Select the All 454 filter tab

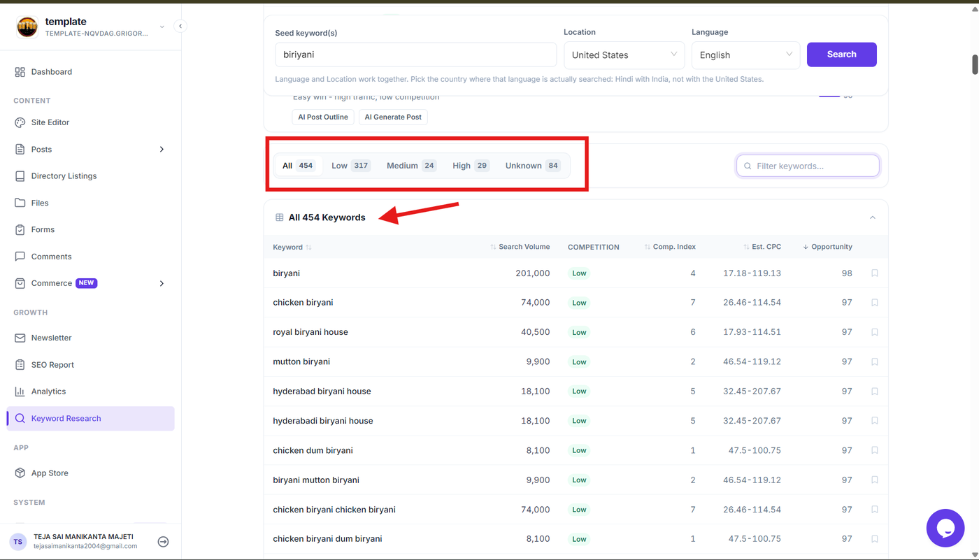[299, 166]
